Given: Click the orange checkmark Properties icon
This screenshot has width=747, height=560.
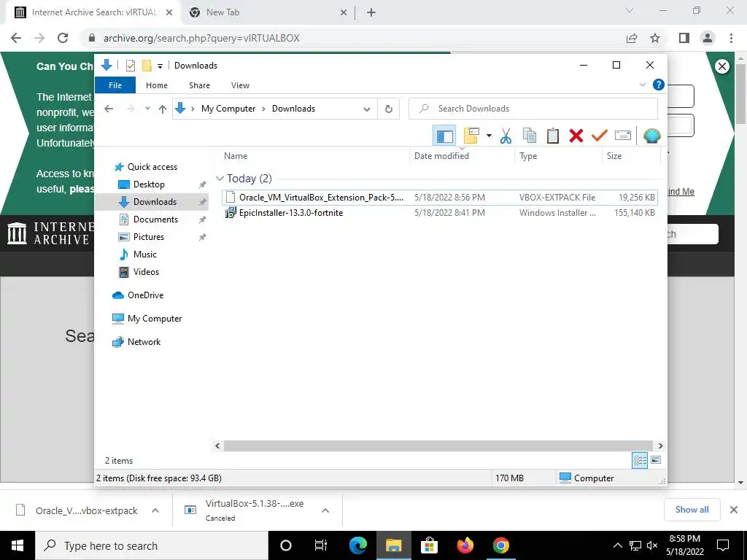Looking at the screenshot, I should (x=599, y=136).
